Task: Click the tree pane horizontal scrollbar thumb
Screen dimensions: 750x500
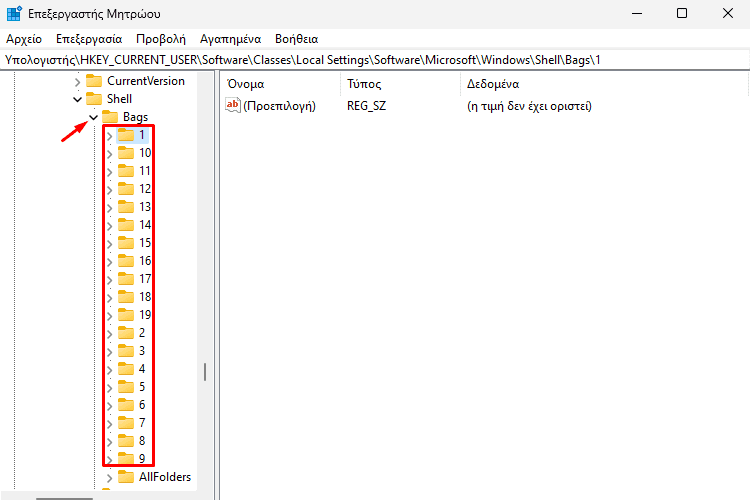Action: pos(65,498)
